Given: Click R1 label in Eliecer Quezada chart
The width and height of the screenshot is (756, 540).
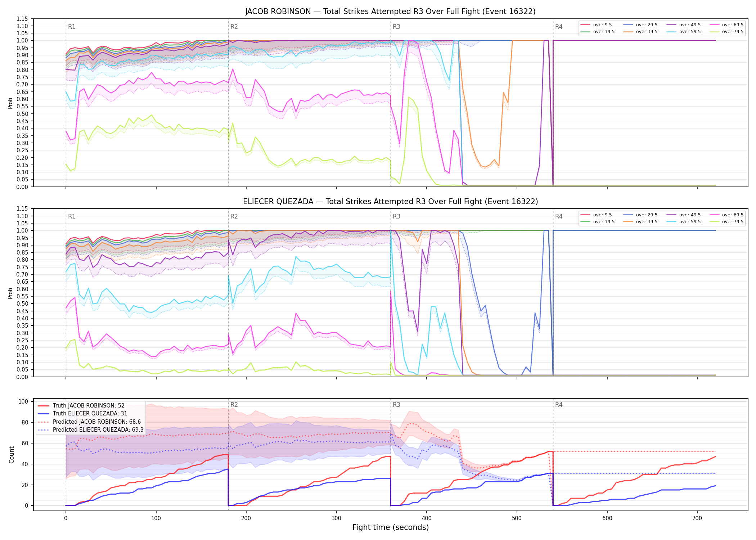Looking at the screenshot, I should (72, 216).
